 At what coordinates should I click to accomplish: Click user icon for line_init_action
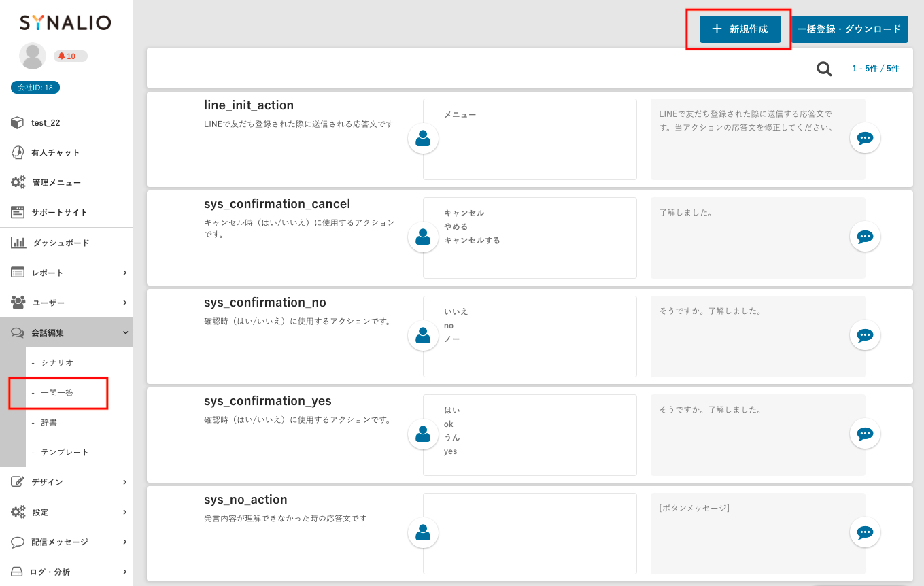423,139
